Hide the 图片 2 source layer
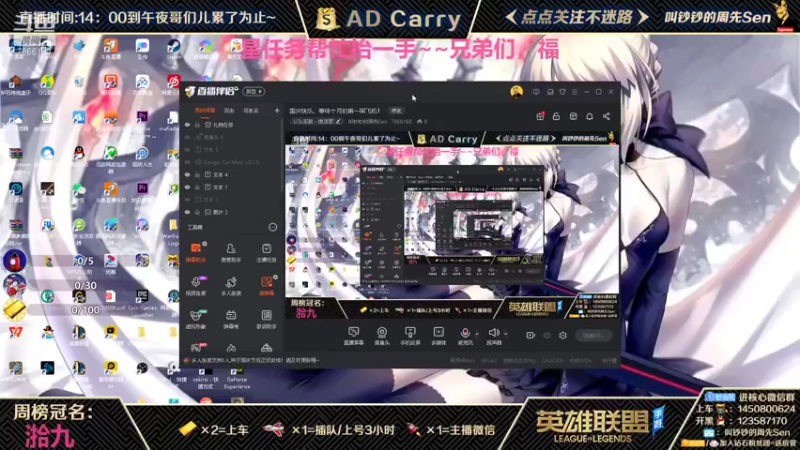Screen dimensions: 800x450 click(x=187, y=212)
